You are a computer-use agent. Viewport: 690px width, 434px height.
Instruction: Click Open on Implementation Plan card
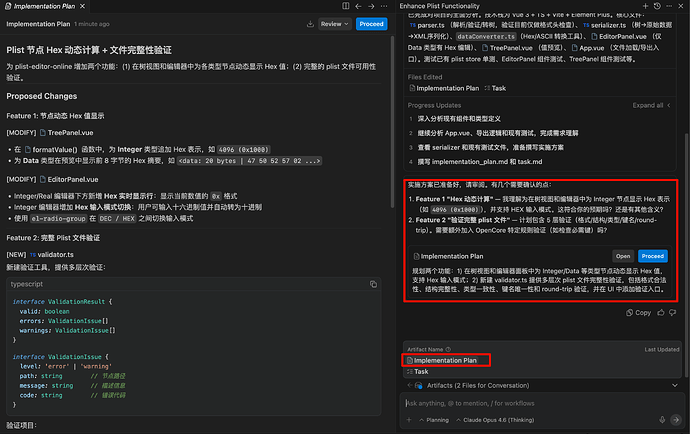click(623, 256)
